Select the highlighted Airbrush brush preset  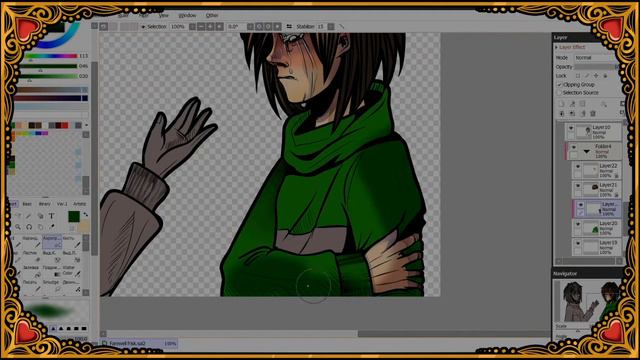(52, 241)
